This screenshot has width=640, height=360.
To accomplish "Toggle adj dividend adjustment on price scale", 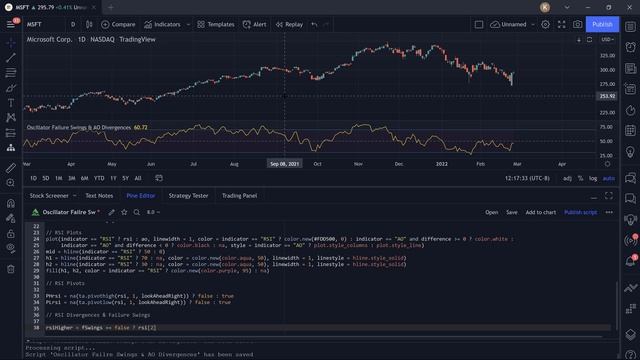I will click(567, 178).
